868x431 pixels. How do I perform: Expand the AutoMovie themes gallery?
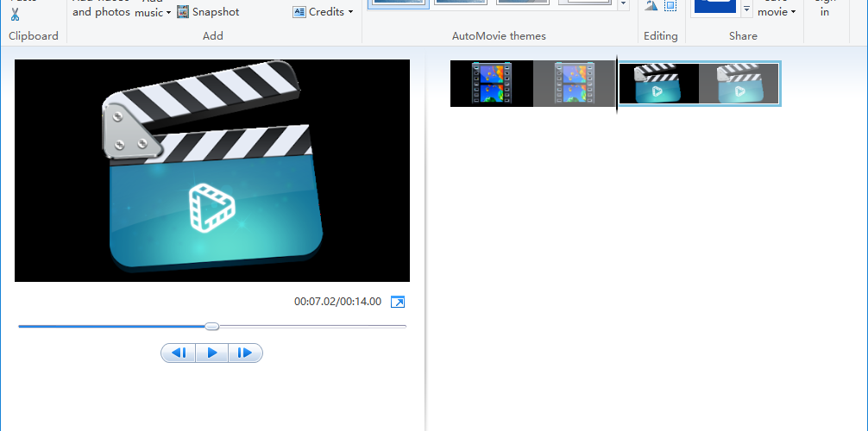pos(624,4)
